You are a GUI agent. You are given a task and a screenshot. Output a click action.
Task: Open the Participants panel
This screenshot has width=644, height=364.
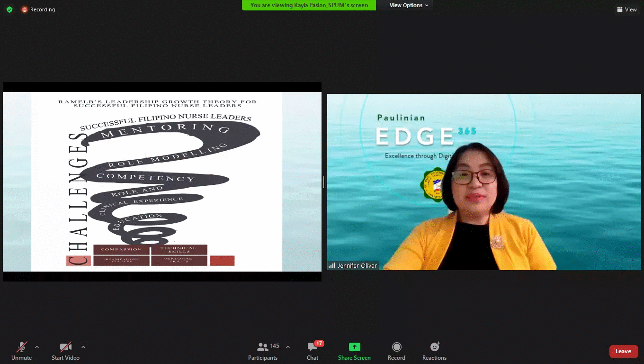pos(263,351)
